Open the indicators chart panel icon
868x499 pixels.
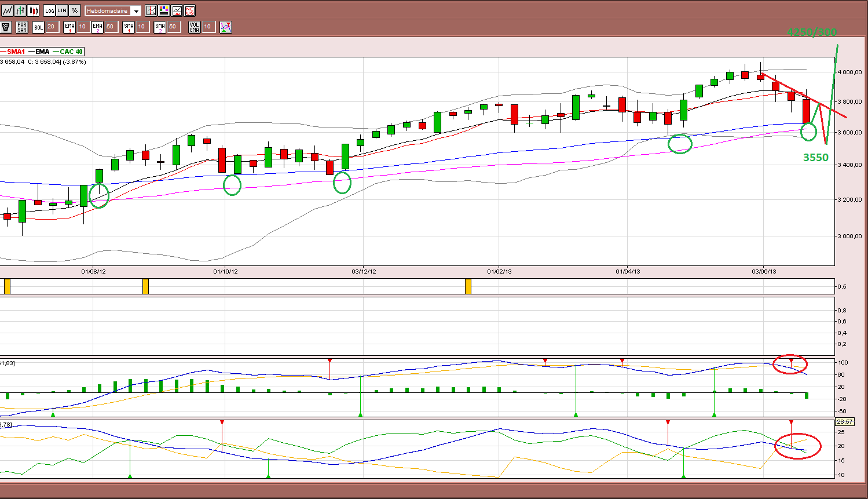[x=177, y=10]
